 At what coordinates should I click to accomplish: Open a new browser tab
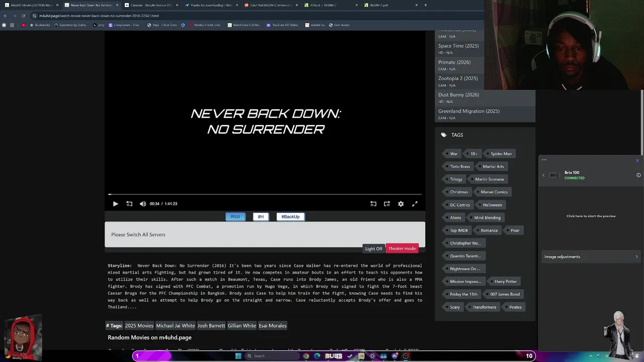tap(426, 5)
